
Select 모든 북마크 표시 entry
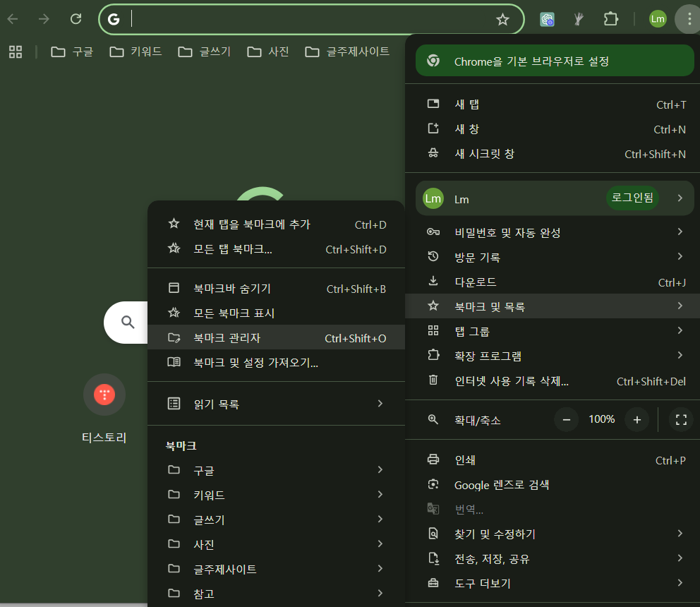point(277,313)
